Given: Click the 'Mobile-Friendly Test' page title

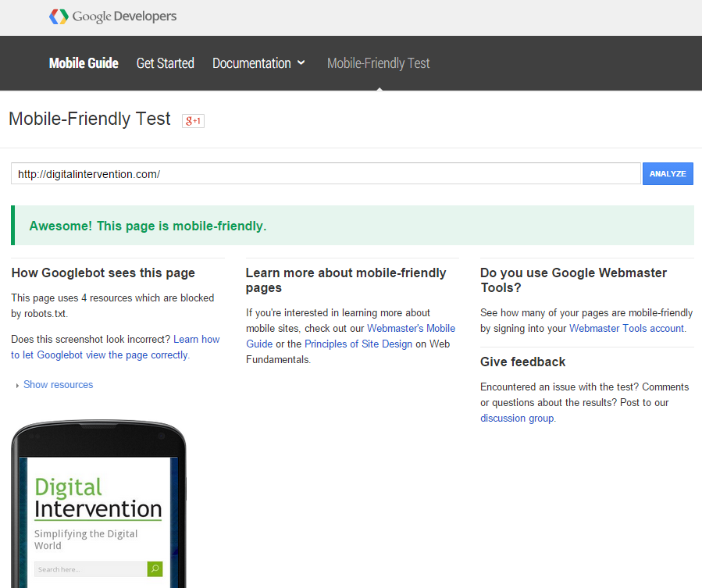Looking at the screenshot, I should (90, 119).
